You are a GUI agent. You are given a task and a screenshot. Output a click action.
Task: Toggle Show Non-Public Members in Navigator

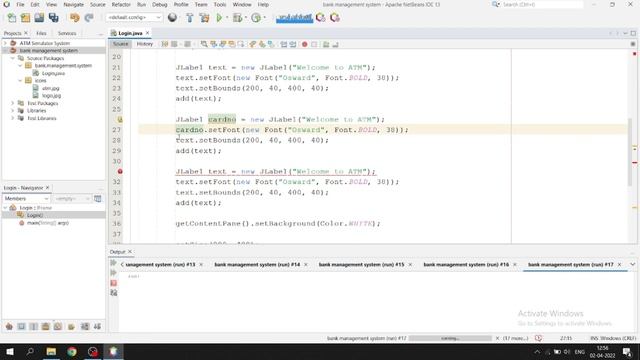coord(46,327)
